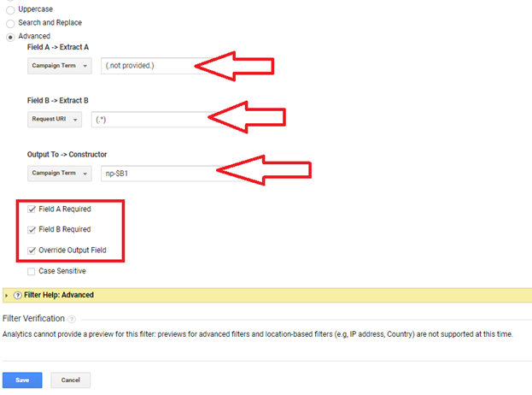Click the Field A -> Extract A label
The height and width of the screenshot is (395, 532).
[x=58, y=47]
